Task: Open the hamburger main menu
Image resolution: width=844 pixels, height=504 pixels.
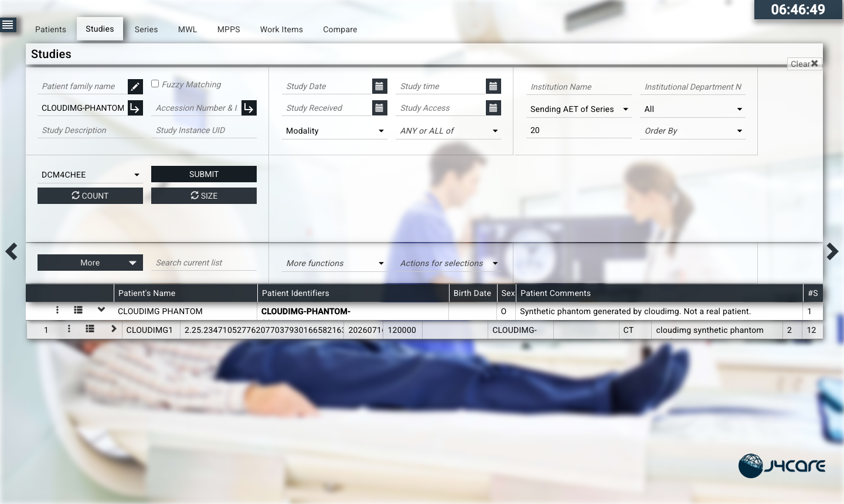Action: (x=8, y=25)
